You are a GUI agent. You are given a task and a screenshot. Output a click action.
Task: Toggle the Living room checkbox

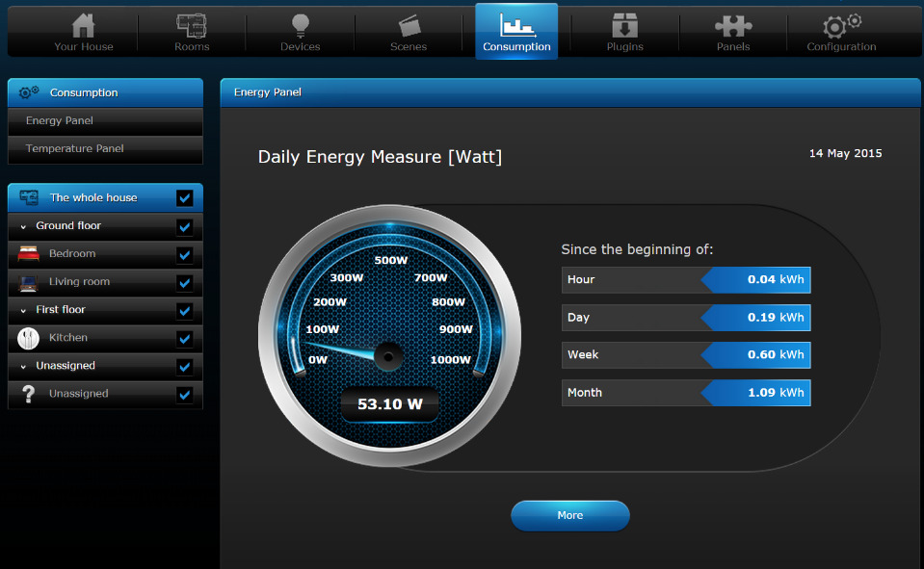185,283
